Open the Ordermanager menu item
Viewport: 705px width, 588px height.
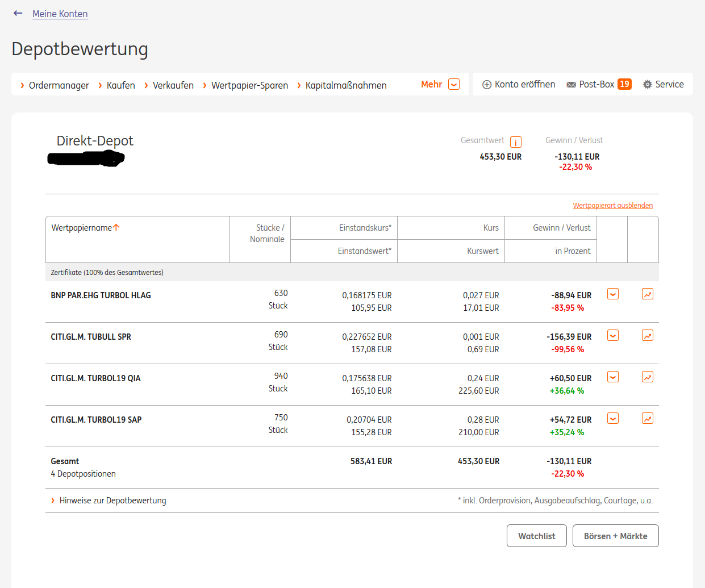[x=59, y=85]
